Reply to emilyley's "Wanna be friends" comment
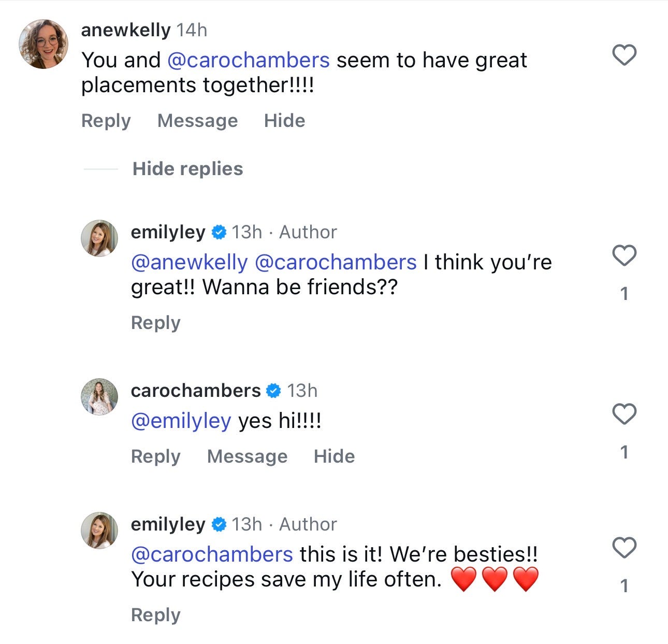Viewport: 668px width, 644px height. click(156, 323)
